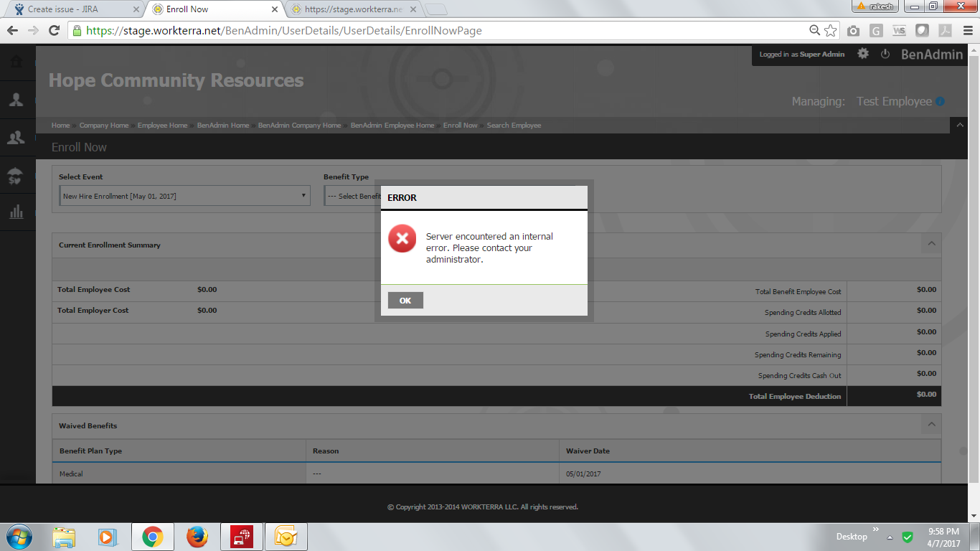Open the Benefit Type dropdown
This screenshot has height=551, width=980.
(353, 196)
